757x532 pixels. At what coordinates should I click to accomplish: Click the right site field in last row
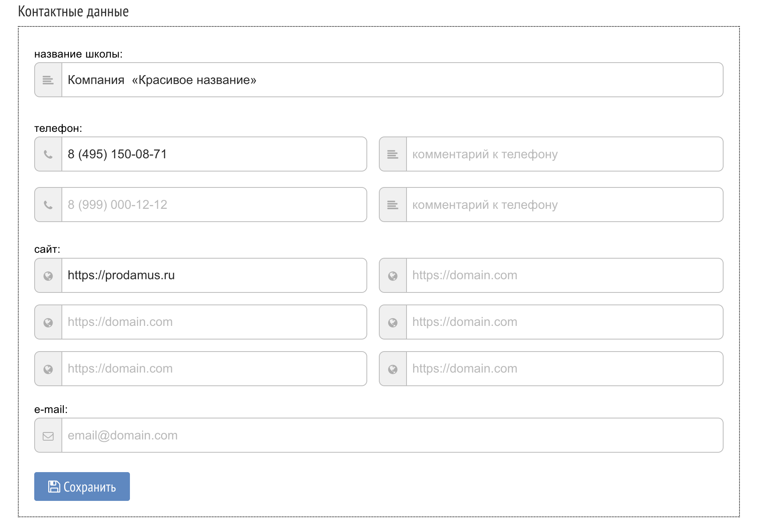click(564, 369)
